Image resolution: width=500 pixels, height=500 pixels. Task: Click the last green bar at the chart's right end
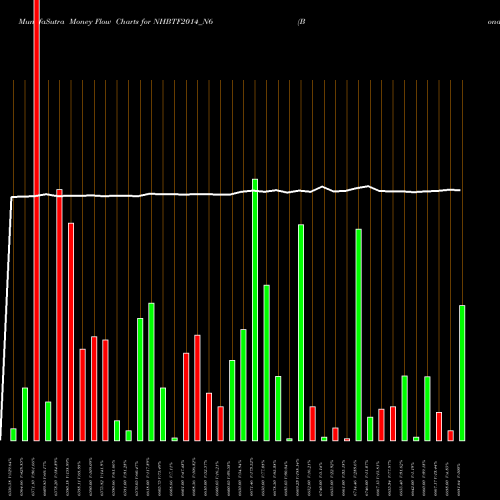point(462,373)
